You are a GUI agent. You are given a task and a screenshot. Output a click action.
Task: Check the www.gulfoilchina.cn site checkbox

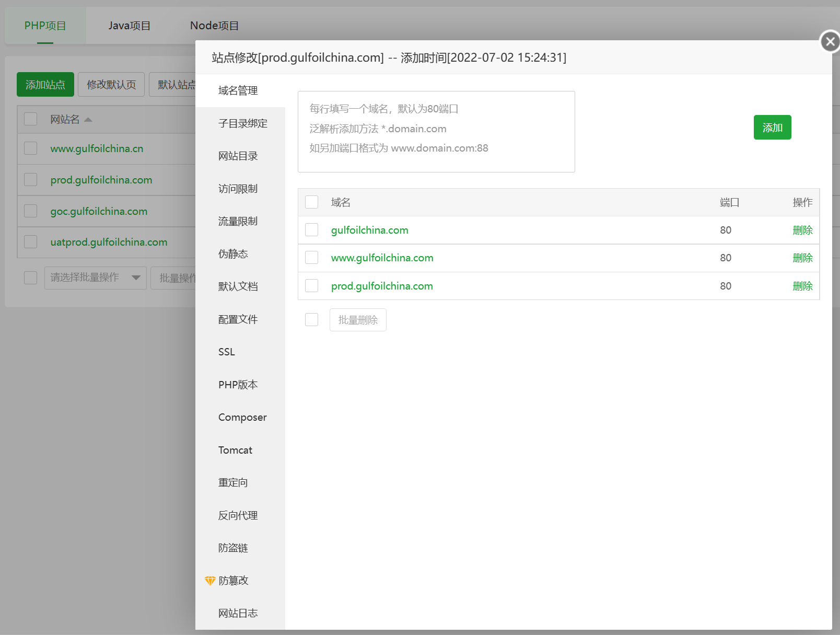click(31, 148)
